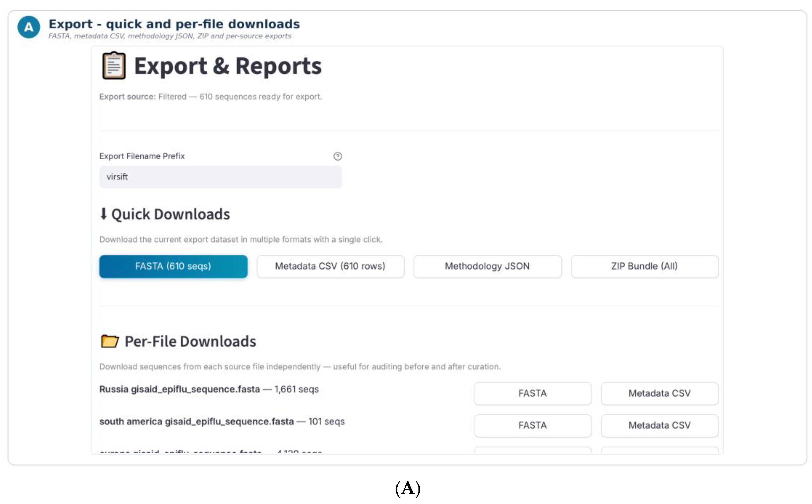Download FASTA for Russia gisaid file
The height and width of the screenshot is (504, 812).
coord(533,393)
